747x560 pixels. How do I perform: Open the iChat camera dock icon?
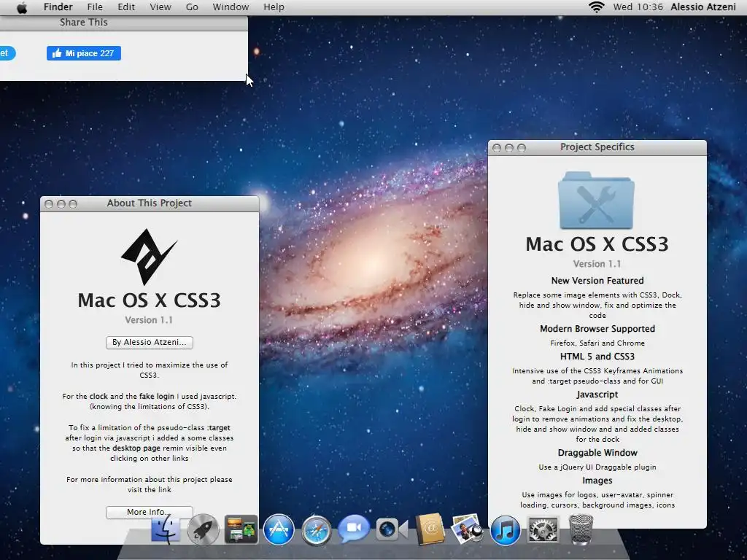392,529
